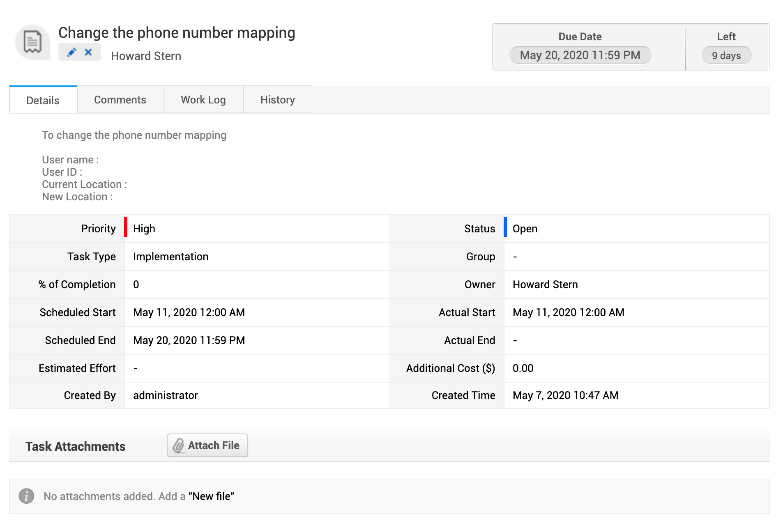783x532 pixels.
Task: Click the info icon in attachments notice
Action: pos(26,496)
